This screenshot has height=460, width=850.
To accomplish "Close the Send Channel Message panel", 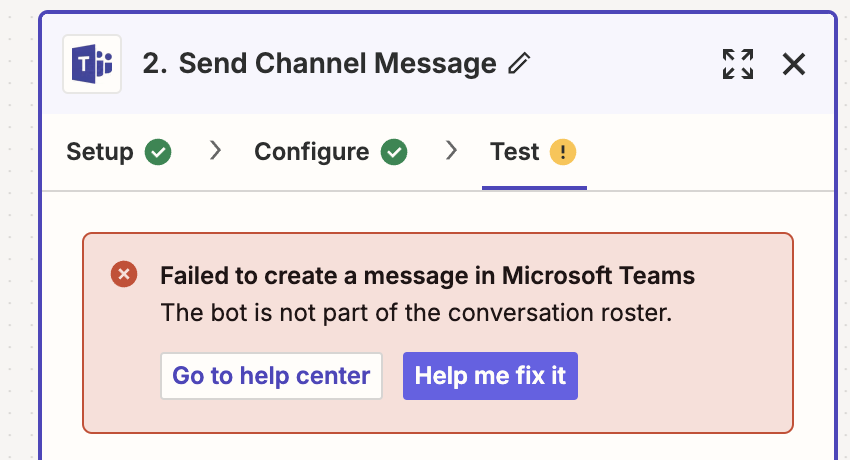I will tap(794, 64).
